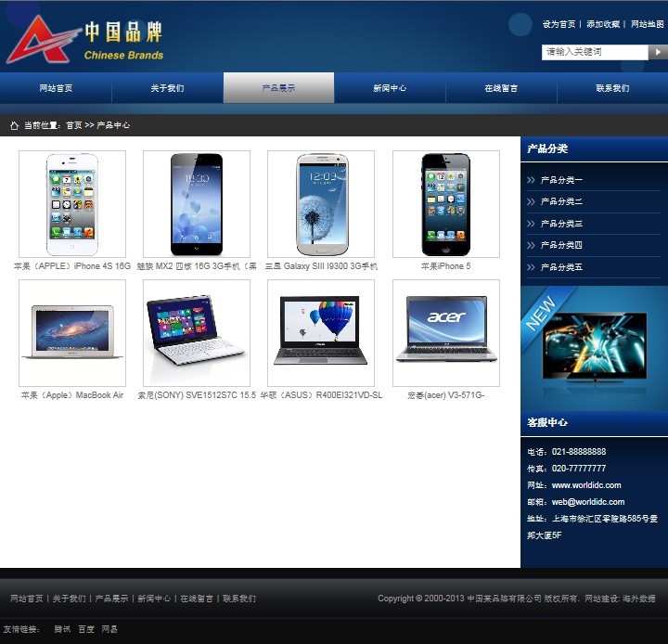Click the arrow icon before 产品分类二
The height and width of the screenshot is (644, 668).
pyautogui.click(x=531, y=201)
